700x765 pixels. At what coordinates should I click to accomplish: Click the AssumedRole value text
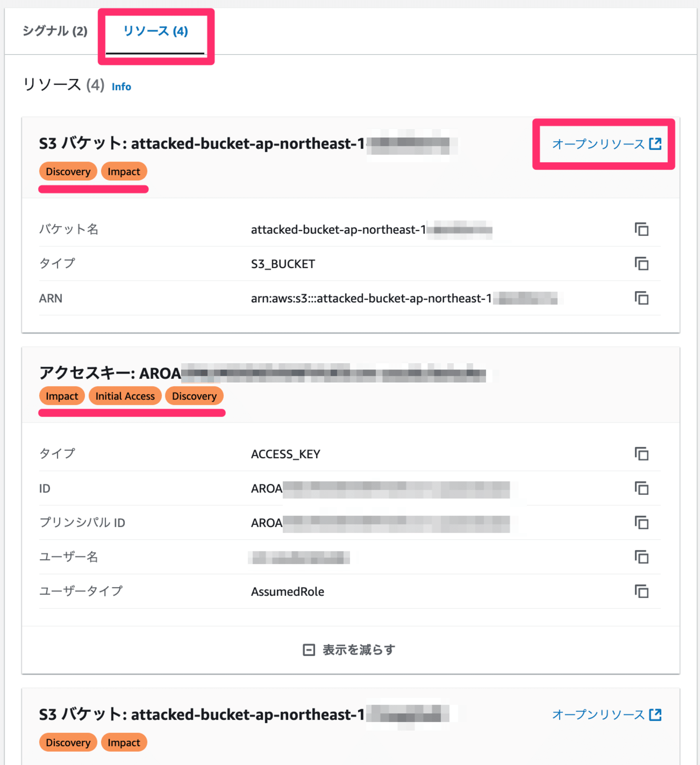pos(287,592)
